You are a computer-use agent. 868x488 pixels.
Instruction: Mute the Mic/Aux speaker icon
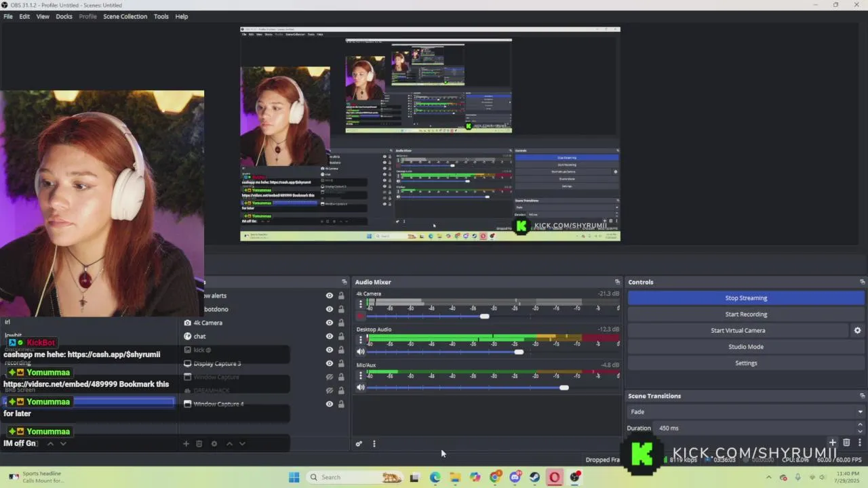[360, 388]
